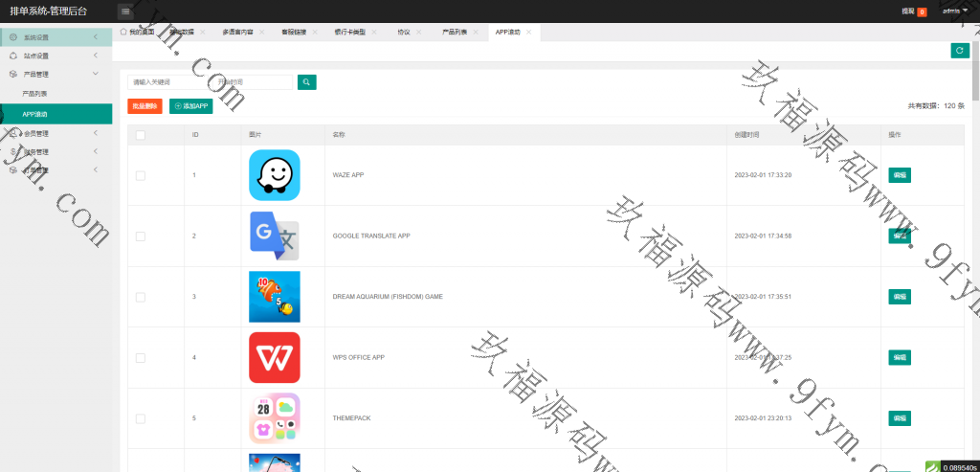Image resolution: width=980 pixels, height=472 pixels.
Task: Click the Google Translate app icon
Action: 275,236
